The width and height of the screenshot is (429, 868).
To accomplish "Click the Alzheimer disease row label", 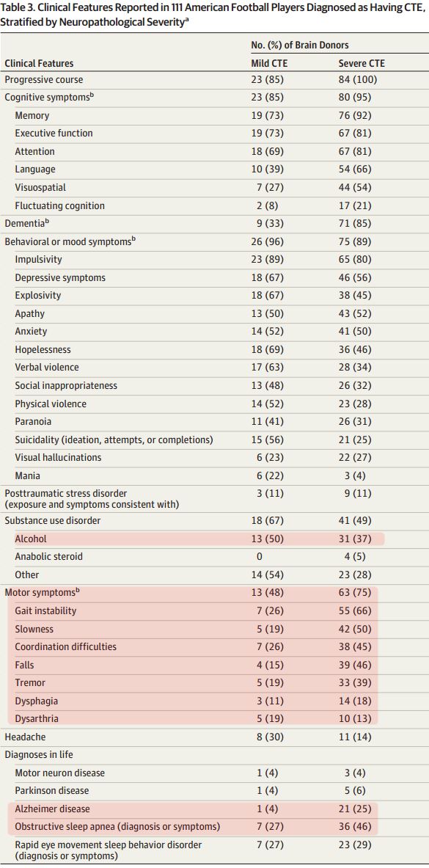I will click(52, 809).
